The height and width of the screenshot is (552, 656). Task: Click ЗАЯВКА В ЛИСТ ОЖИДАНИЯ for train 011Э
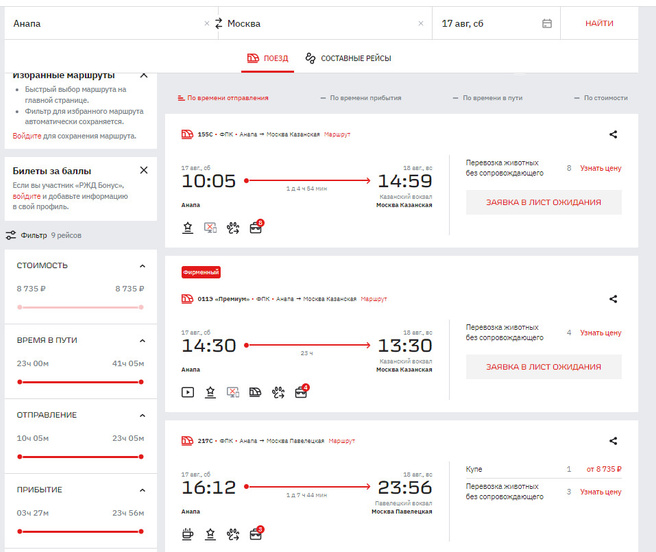(x=543, y=367)
